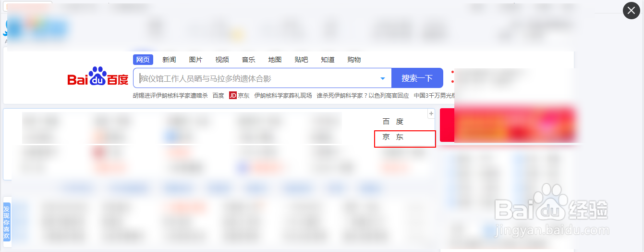
Task: Select the 购物 tab
Action: coord(354,60)
